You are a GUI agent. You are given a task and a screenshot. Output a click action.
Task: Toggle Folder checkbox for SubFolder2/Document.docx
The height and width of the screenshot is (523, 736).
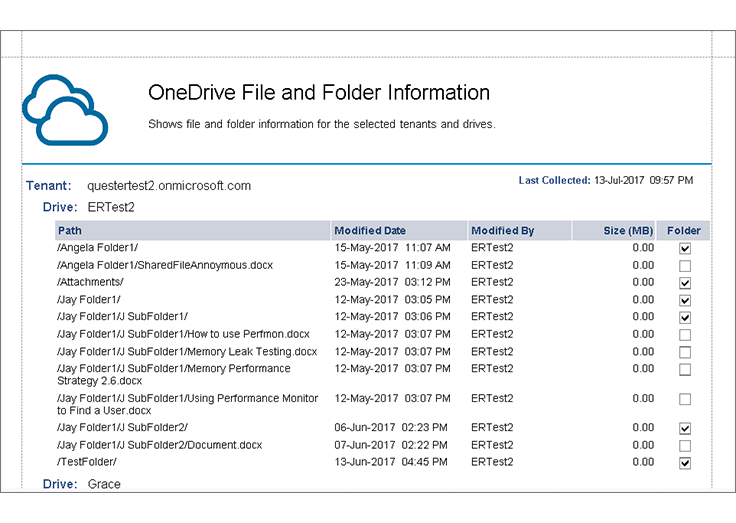pyautogui.click(x=685, y=446)
